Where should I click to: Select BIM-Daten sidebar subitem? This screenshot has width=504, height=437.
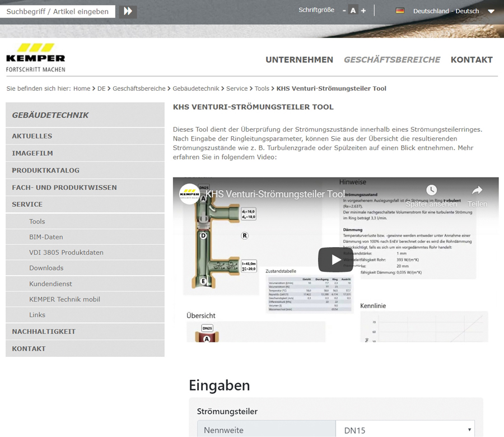85,237
